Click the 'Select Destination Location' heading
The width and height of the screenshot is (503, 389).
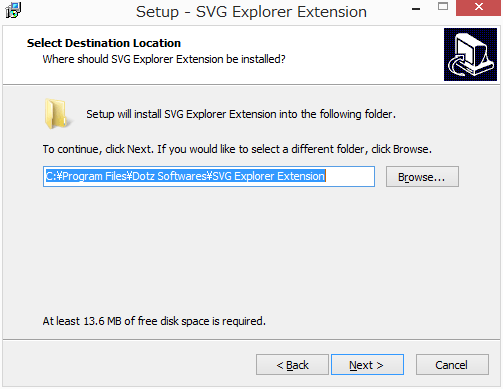pos(104,43)
